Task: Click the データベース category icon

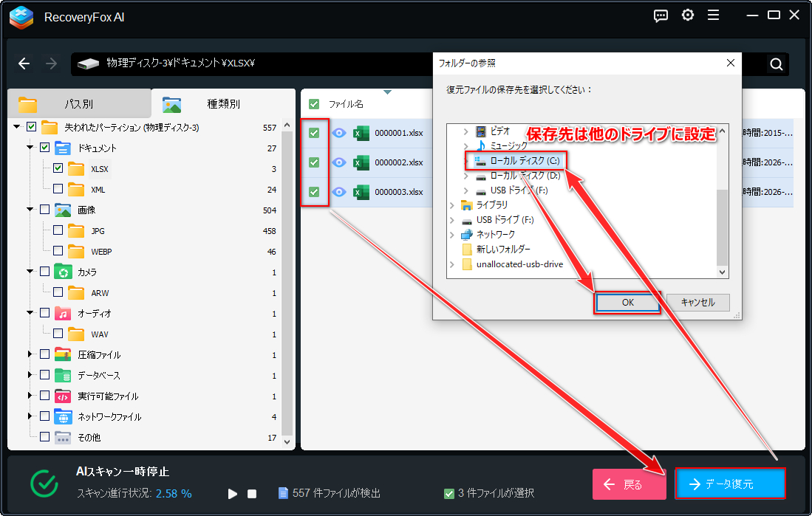Action: pos(63,376)
